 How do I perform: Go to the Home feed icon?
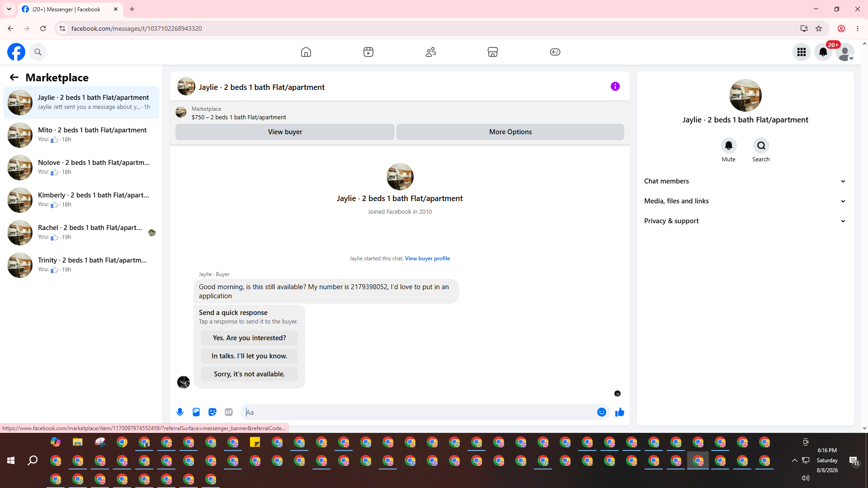coord(306,52)
